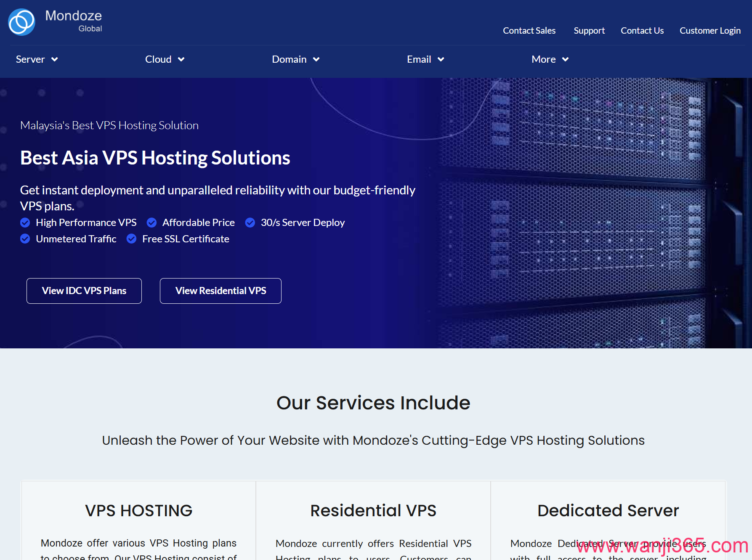The image size is (752, 560).
Task: Expand the Cloud dropdown menu
Action: click(165, 59)
